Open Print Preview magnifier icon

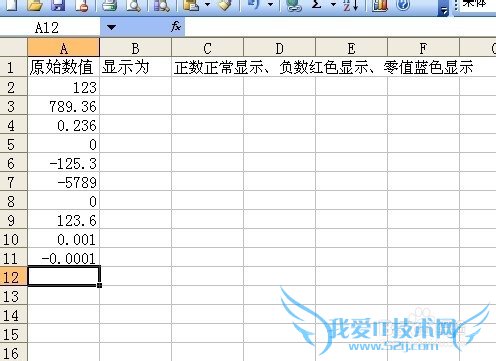coord(133,5)
